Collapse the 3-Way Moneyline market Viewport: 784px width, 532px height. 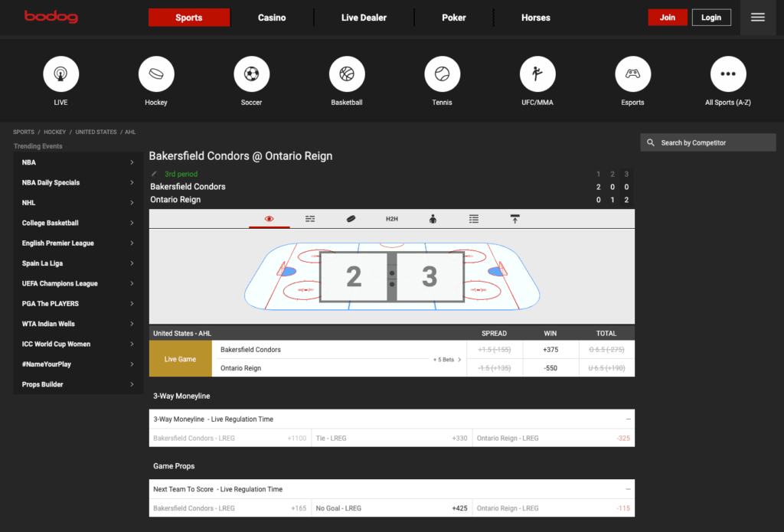[x=629, y=419]
